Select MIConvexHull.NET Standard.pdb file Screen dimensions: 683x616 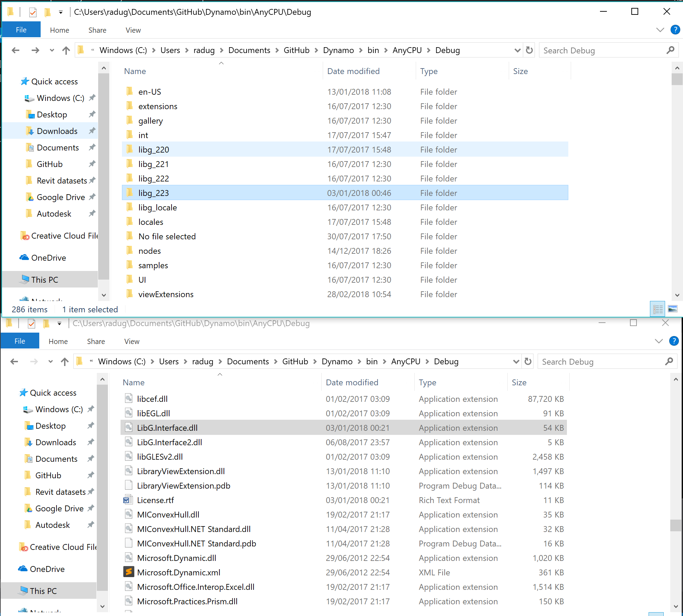click(x=344, y=543)
